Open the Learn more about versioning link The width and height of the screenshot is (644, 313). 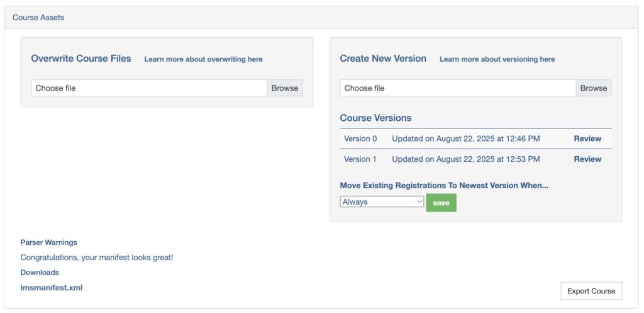[497, 59]
